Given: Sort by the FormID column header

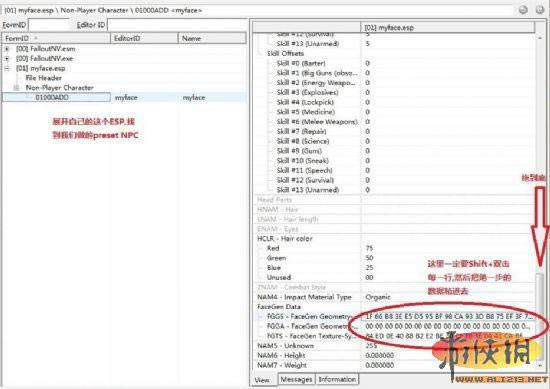Looking at the screenshot, I should pos(56,38).
